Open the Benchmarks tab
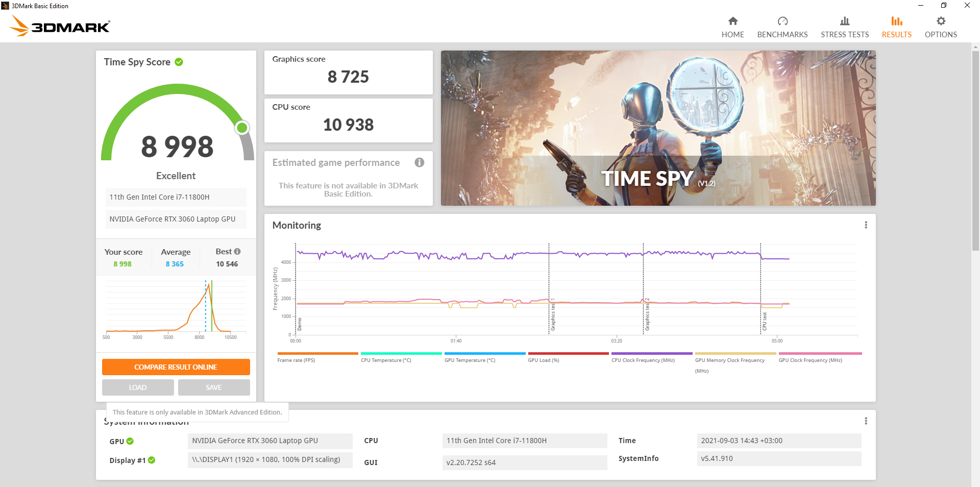The height and width of the screenshot is (487, 980). 782,27
